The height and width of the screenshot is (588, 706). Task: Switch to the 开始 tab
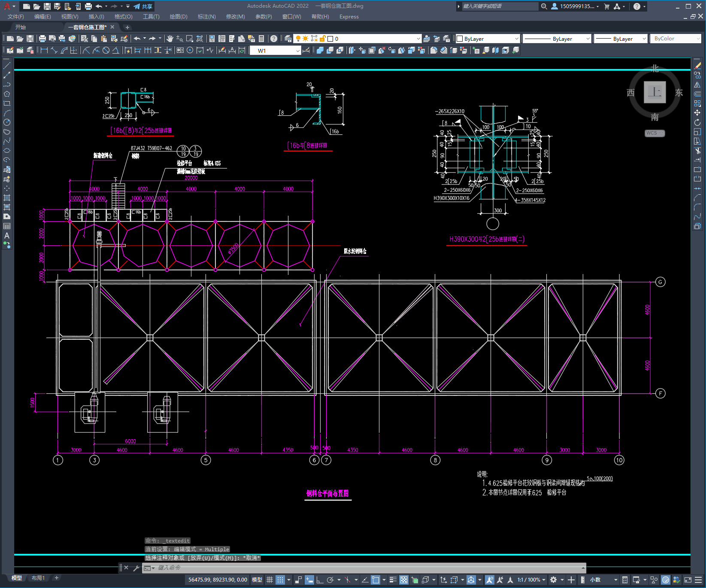tap(21, 27)
